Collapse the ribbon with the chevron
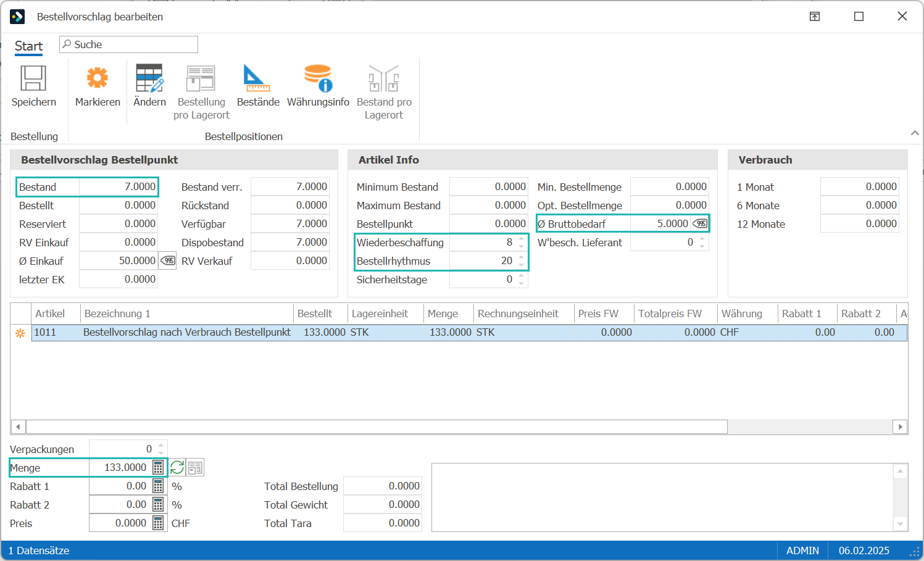 (915, 133)
